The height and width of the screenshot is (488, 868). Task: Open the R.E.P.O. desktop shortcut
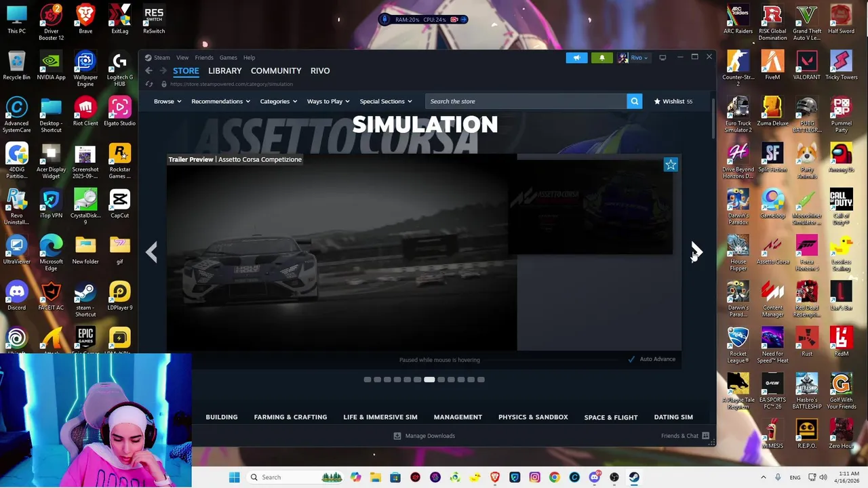(807, 435)
